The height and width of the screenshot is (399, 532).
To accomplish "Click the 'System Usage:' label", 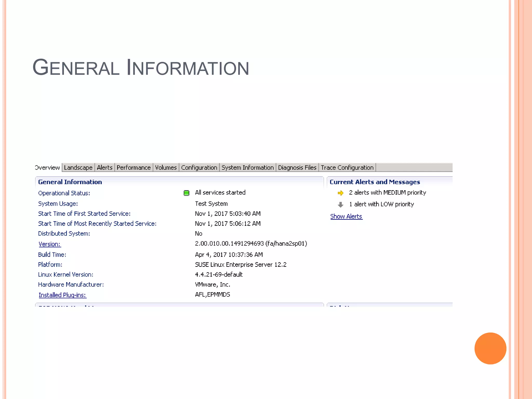I will pyautogui.click(x=58, y=204).
